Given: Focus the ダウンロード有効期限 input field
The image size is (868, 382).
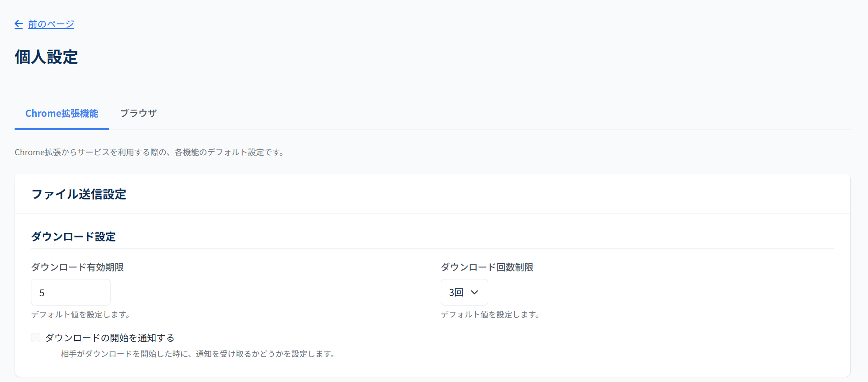Looking at the screenshot, I should [71, 292].
